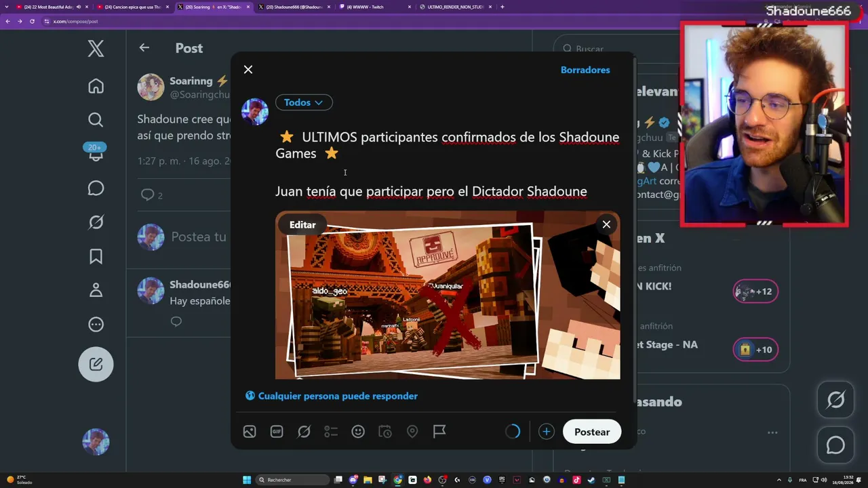This screenshot has height=488, width=868.
Task: Open Profile in X sidebar
Action: (x=96, y=290)
